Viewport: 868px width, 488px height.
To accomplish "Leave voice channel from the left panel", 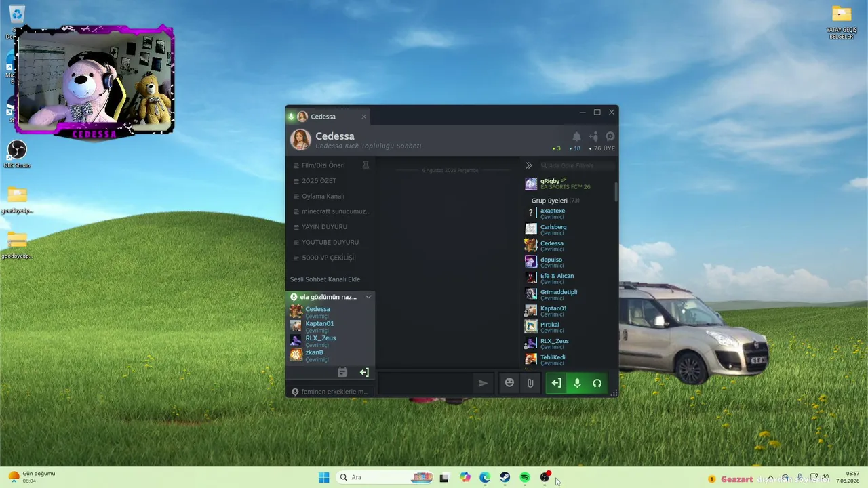I will coord(364,372).
